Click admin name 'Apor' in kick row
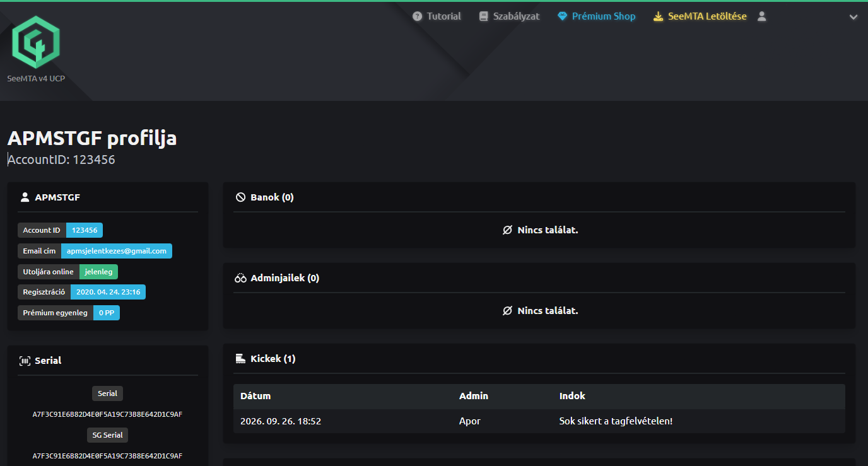 click(x=470, y=421)
